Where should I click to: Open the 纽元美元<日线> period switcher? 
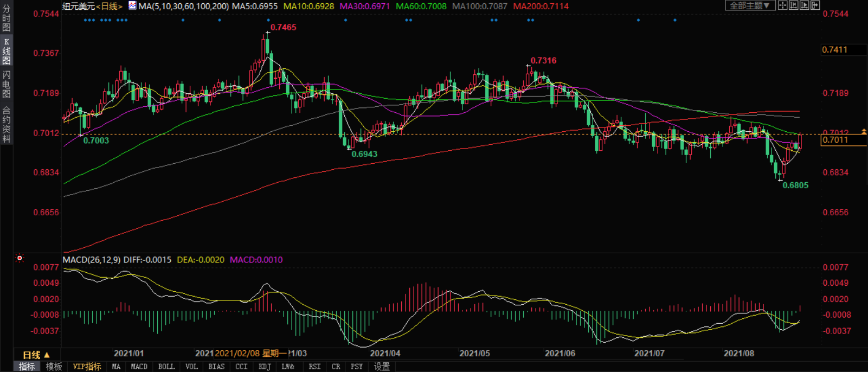92,7
